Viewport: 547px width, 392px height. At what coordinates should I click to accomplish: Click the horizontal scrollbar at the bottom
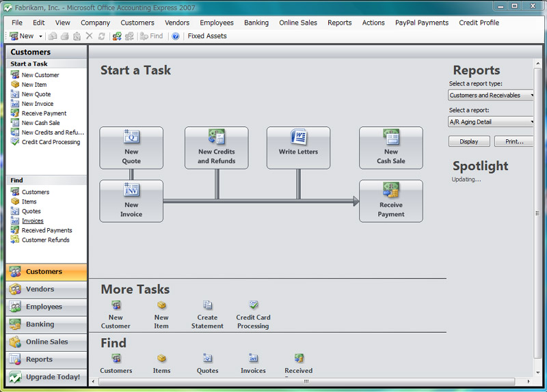tap(306, 382)
